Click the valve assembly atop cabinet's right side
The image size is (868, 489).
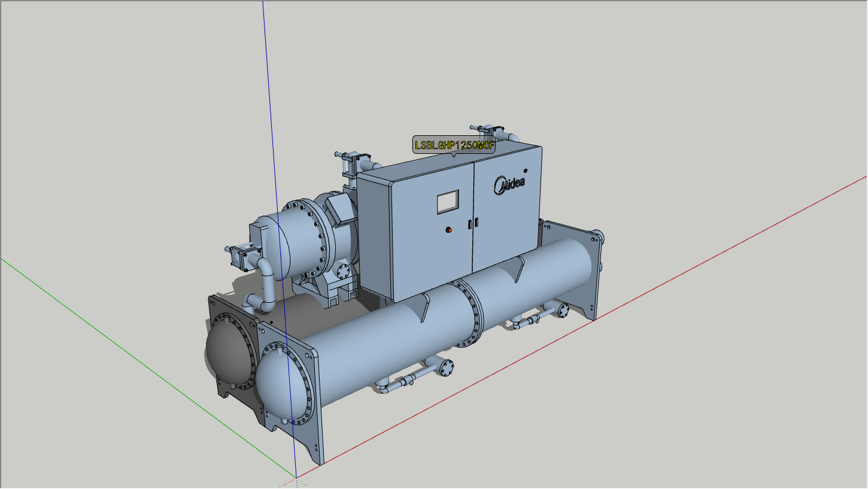(x=491, y=131)
